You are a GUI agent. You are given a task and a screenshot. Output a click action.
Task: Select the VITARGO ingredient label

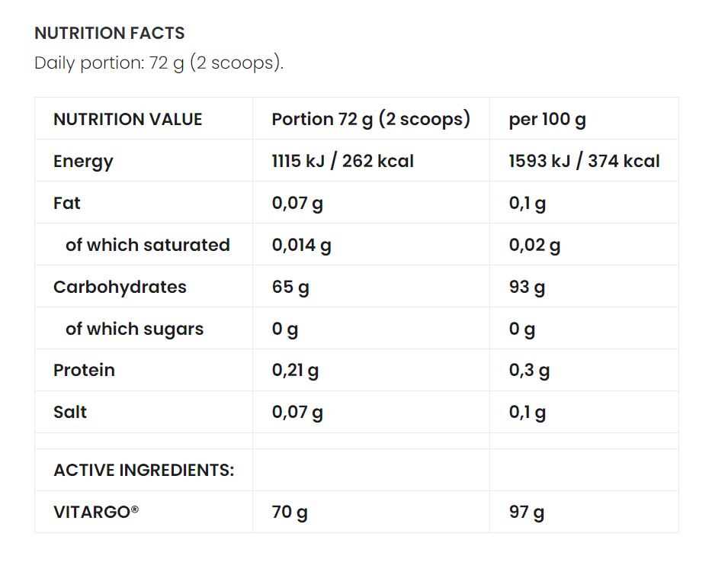point(96,513)
